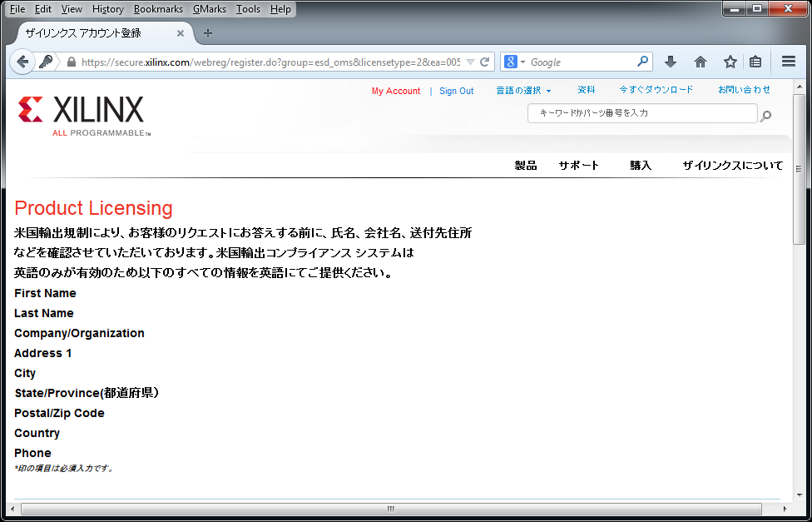Go back with the browser back arrow
812x522 pixels.
click(x=22, y=62)
